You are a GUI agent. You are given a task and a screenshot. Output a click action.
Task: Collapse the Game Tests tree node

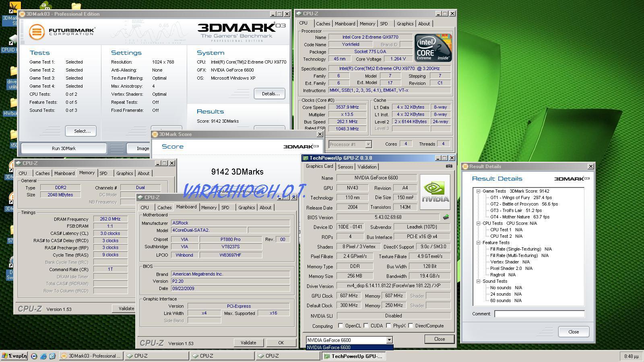tap(478, 191)
